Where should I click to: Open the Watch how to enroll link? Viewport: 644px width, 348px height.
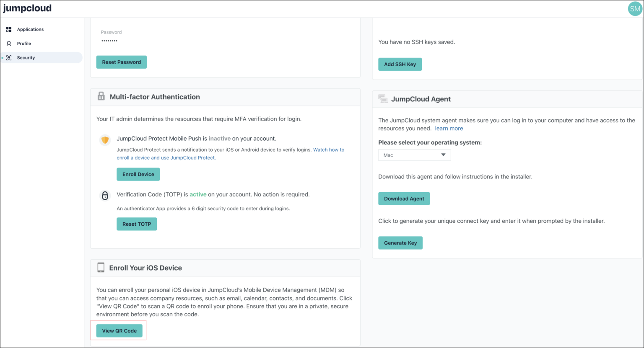pyautogui.click(x=328, y=150)
